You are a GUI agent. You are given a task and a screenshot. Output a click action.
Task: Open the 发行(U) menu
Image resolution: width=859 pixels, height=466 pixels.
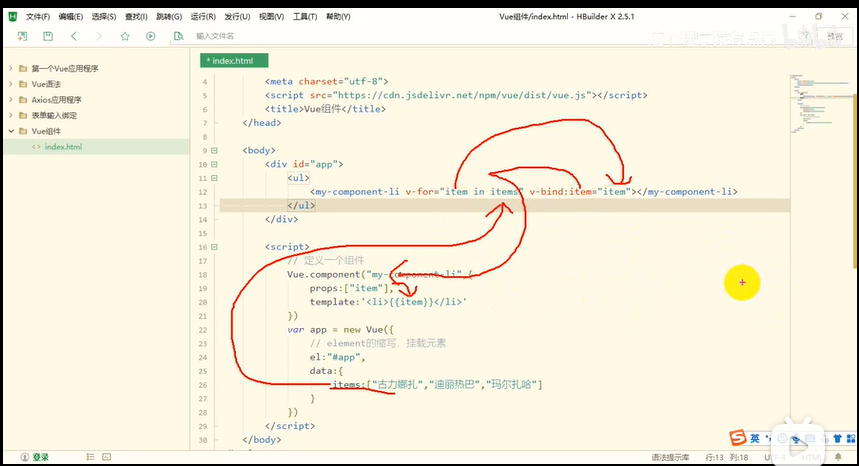pyautogui.click(x=237, y=17)
